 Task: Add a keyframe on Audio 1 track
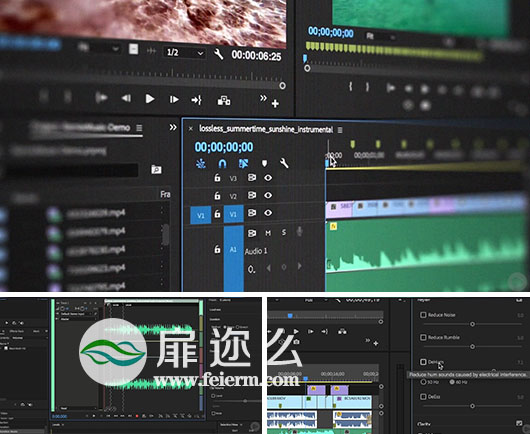click(284, 267)
